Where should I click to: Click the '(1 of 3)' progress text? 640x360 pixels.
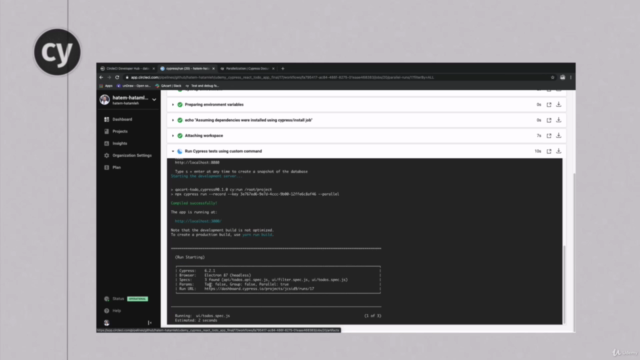[x=373, y=316]
